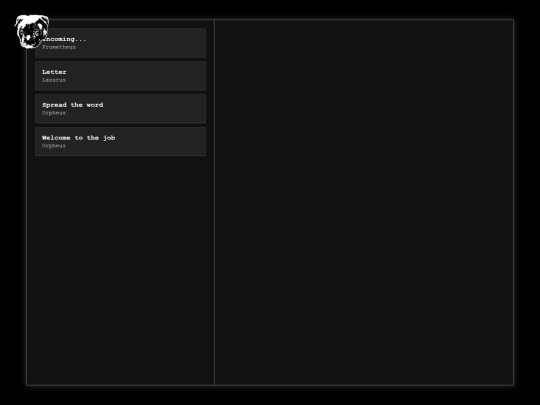Image resolution: width=540 pixels, height=405 pixels.
Task: Click the sender name 'Lazarus'
Action: (54, 80)
